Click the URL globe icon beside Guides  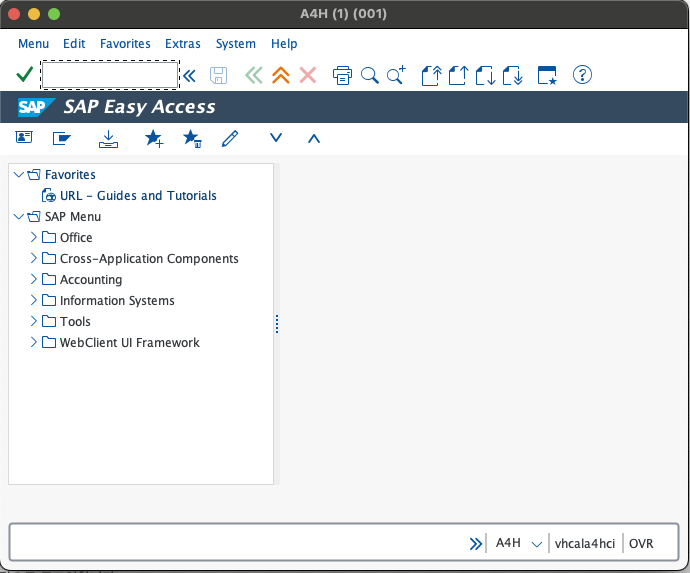pyautogui.click(x=49, y=195)
